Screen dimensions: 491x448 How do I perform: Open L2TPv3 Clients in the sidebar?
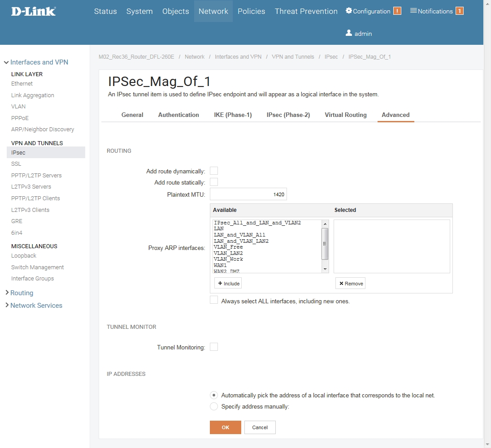[x=30, y=210]
